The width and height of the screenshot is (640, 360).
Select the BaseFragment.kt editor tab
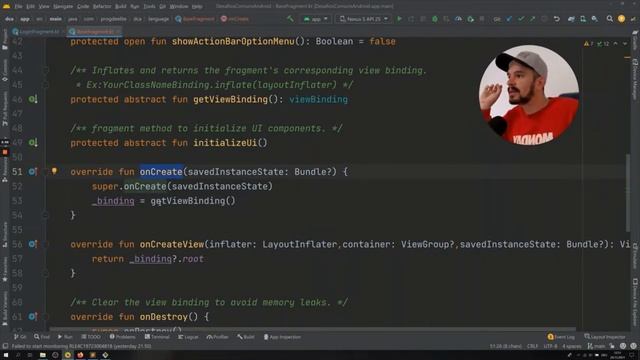coord(94,31)
